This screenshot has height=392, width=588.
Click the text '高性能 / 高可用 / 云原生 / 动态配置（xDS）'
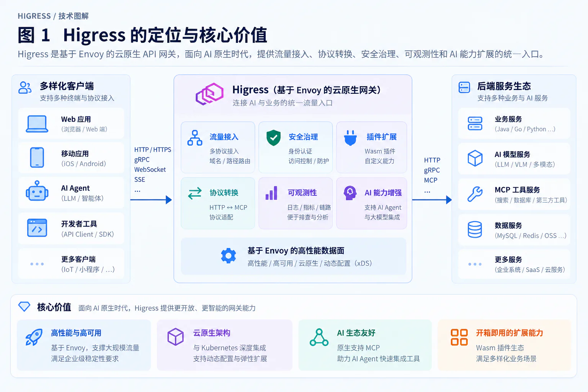point(311,263)
